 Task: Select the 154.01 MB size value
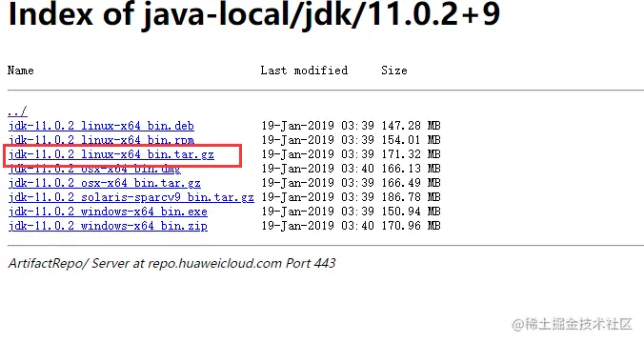pos(411,140)
